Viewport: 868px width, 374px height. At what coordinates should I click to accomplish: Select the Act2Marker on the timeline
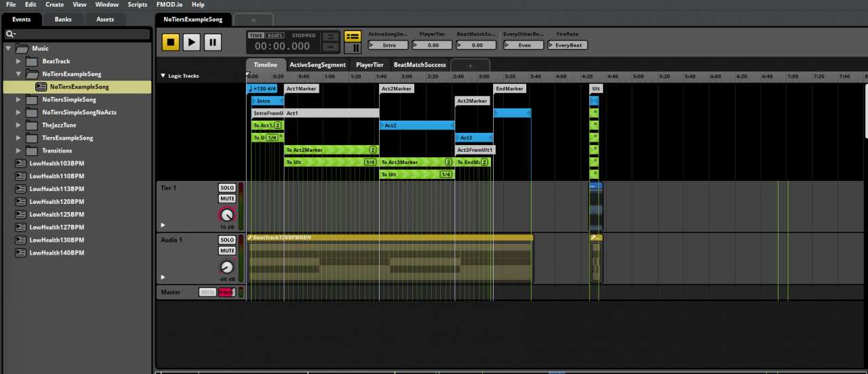[397, 89]
